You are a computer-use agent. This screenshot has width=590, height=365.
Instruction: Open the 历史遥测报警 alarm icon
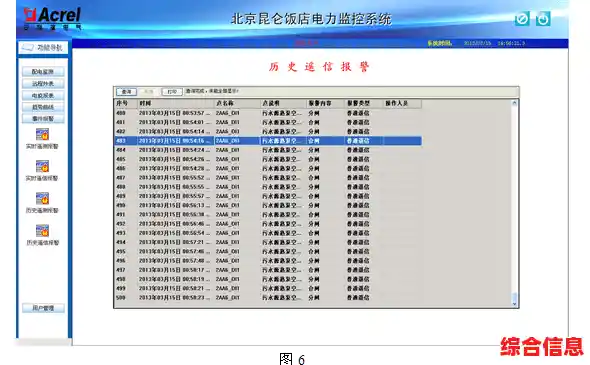coord(43,198)
